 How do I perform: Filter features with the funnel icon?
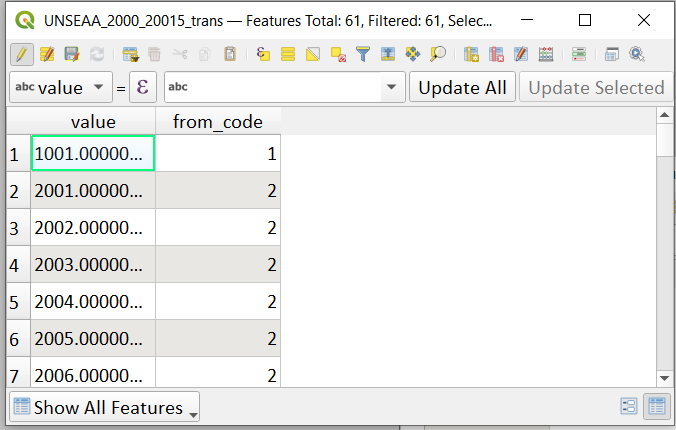[363, 54]
